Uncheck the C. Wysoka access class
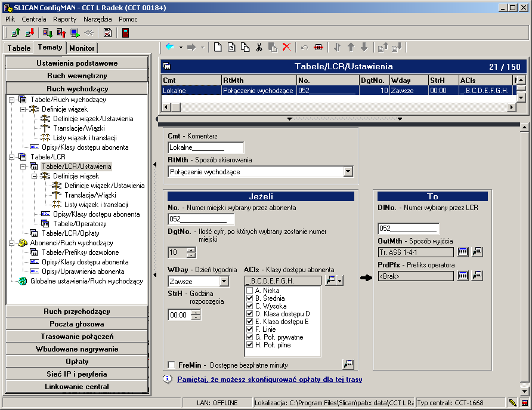 (250, 306)
